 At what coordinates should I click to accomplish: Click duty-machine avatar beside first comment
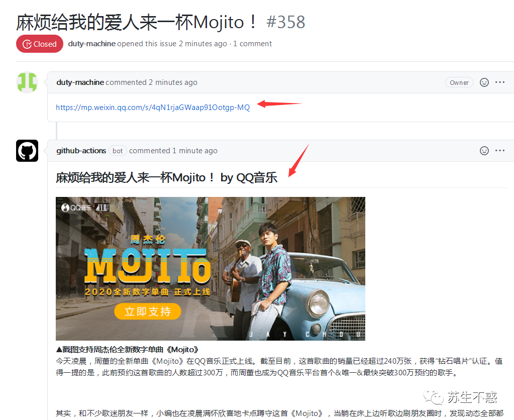[27, 82]
